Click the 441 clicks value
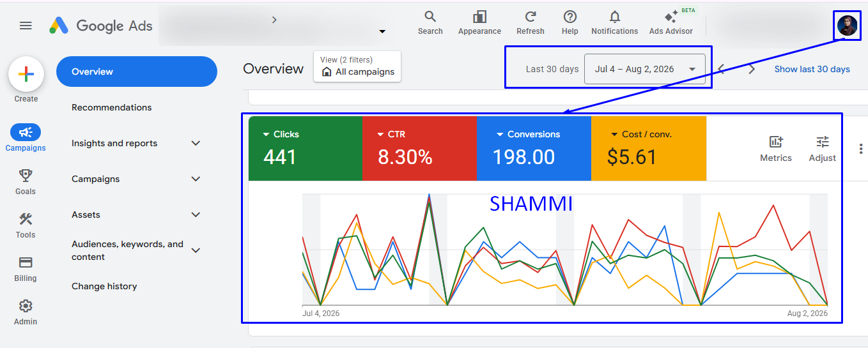Viewport: 868px width, 348px height. (x=280, y=157)
